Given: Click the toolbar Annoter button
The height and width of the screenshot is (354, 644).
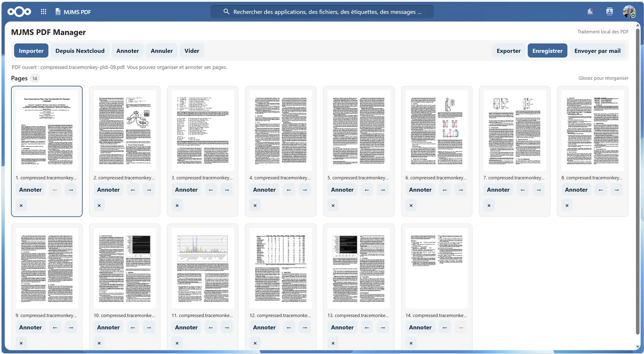Looking at the screenshot, I should click(128, 51).
